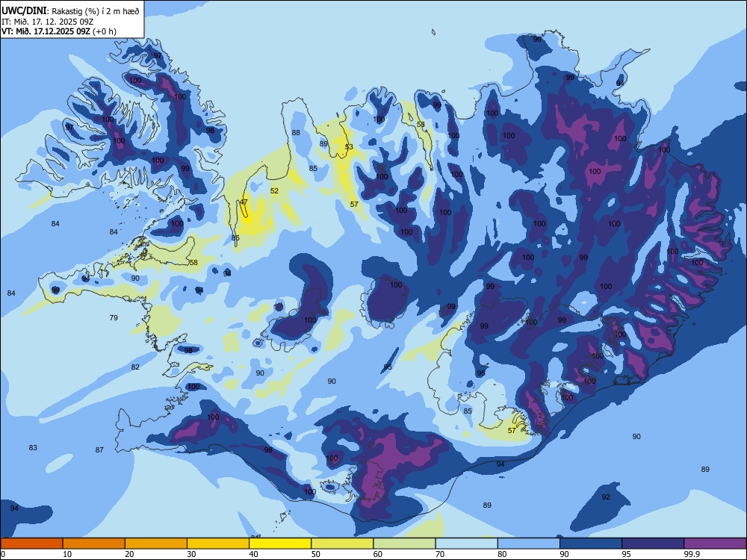747x560 pixels.
Task: Click the legend label '60'
Action: [x=378, y=554]
